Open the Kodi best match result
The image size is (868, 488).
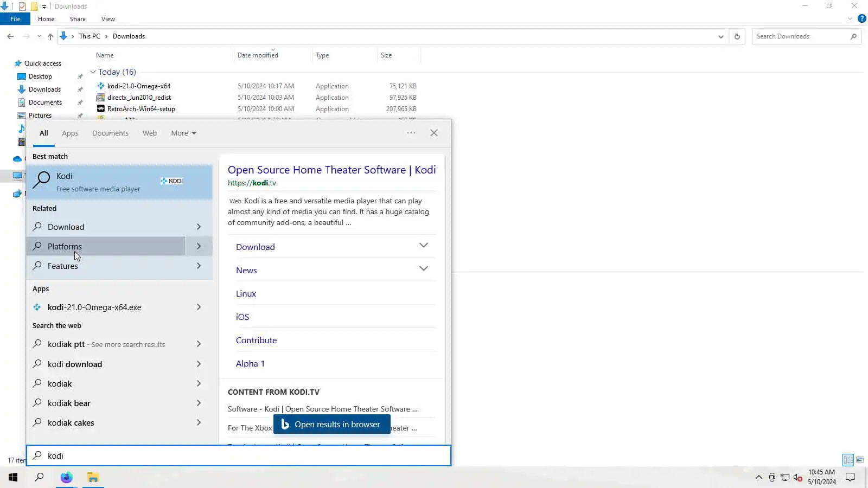pos(119,182)
